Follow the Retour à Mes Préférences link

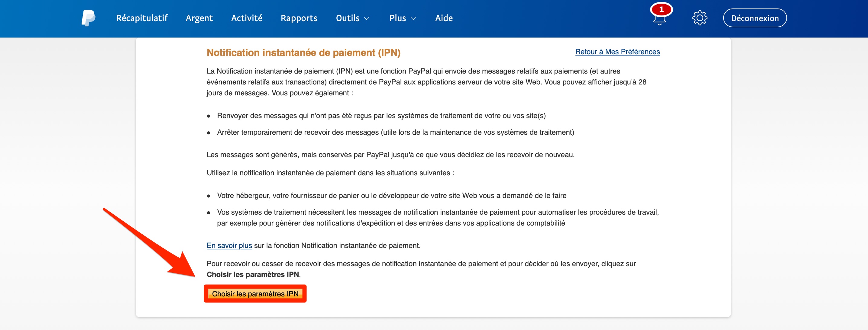617,52
